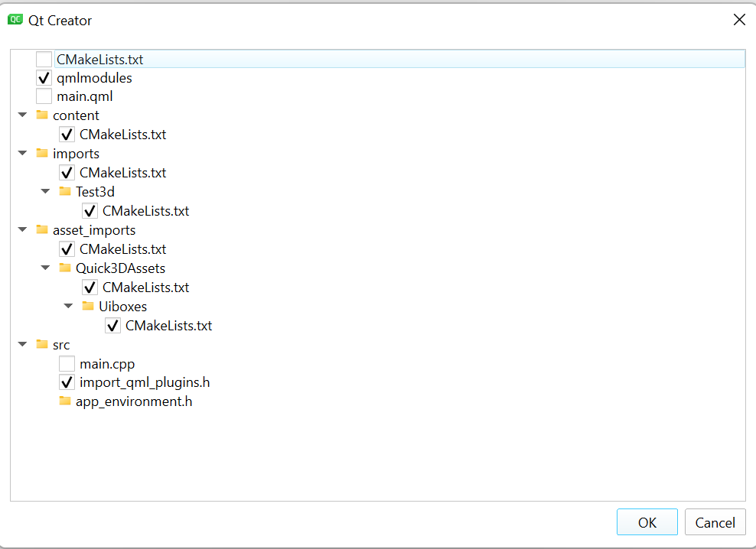Cancel the file selection dialog
Viewport: 756px width, 549px height.
pos(715,522)
